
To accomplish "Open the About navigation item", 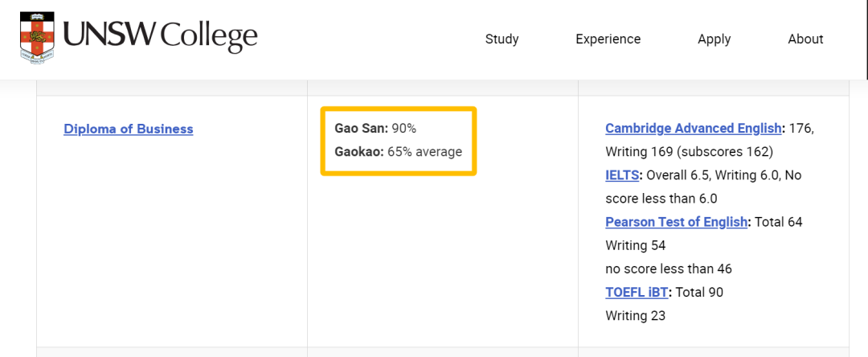I will tap(805, 39).
